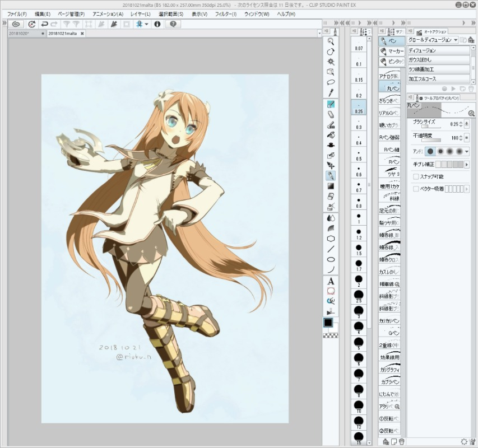Expand the 手ブレ補正 stabilization arrow

pos(467,165)
